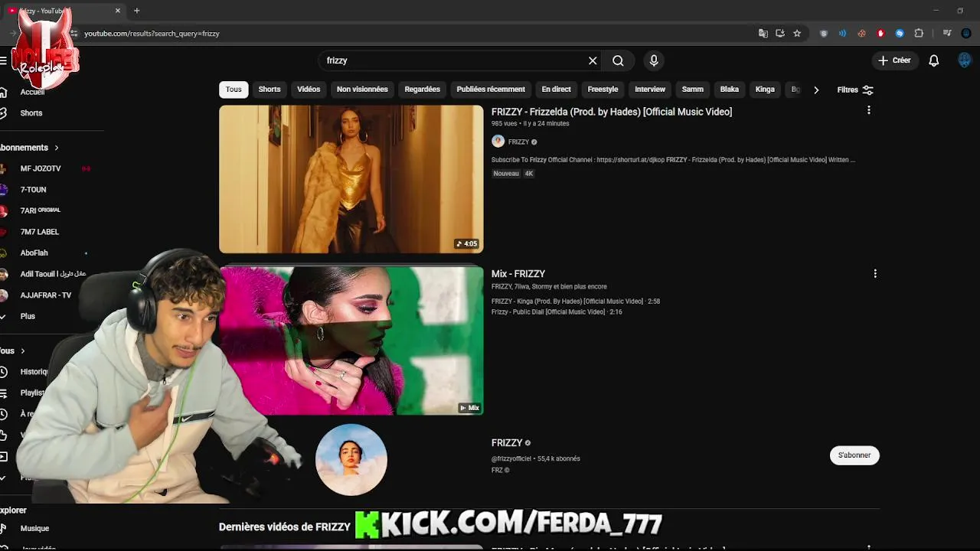Select the Freestyle filter chip
Viewport: 980px width, 551px height.
click(x=603, y=90)
